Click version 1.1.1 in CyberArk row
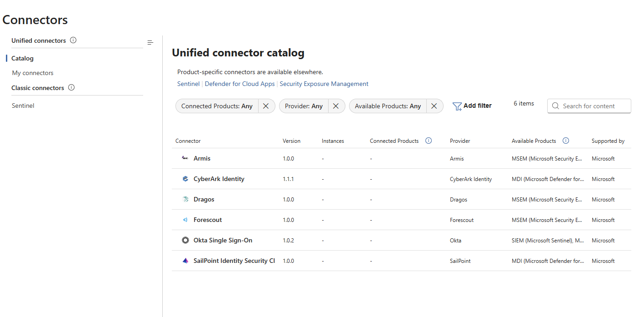Viewport: 644px width, 317px height. coord(288,179)
